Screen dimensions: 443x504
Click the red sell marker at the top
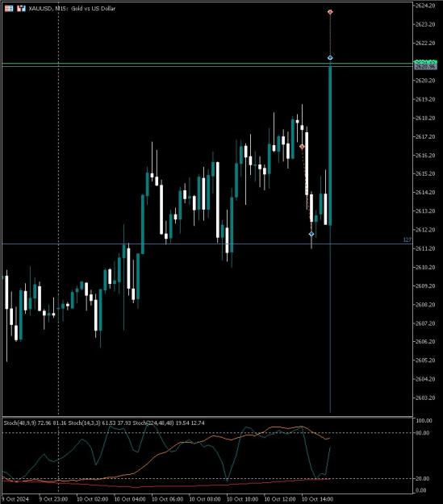coord(330,12)
